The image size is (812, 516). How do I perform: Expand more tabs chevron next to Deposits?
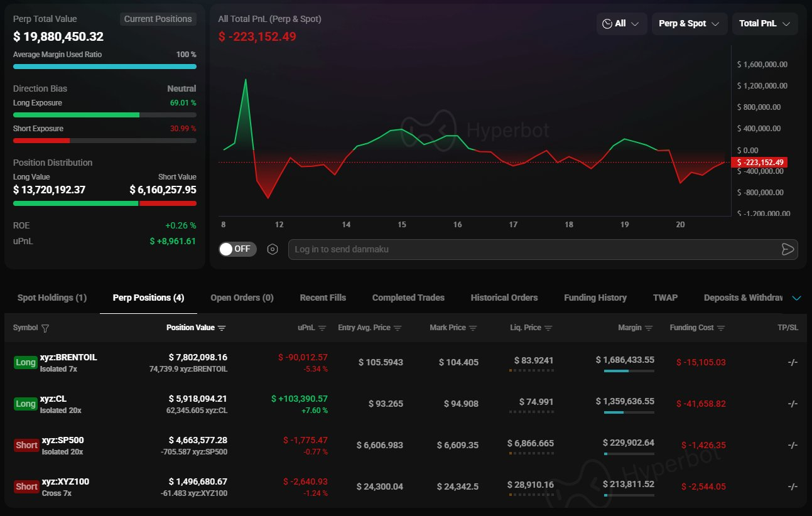pyautogui.click(x=797, y=298)
